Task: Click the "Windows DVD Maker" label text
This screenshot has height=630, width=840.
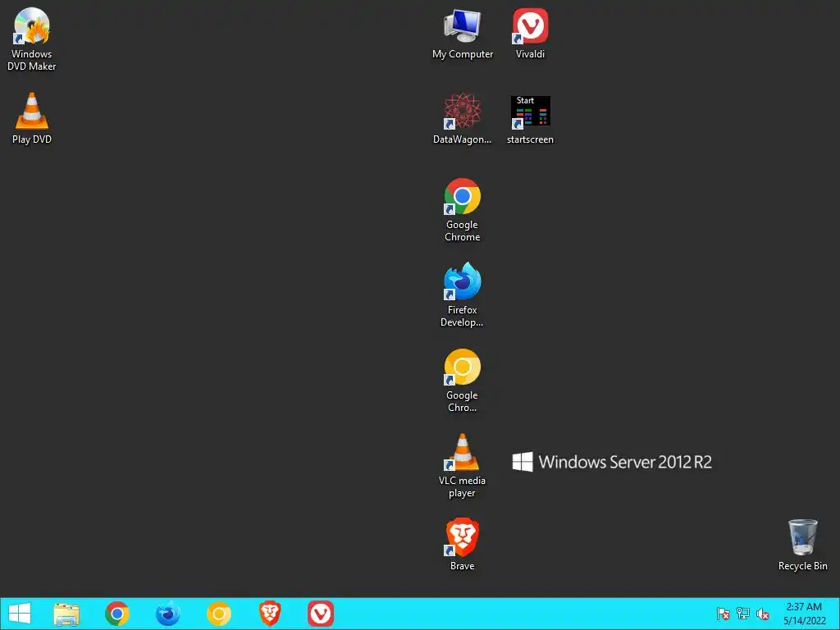Action: click(32, 60)
